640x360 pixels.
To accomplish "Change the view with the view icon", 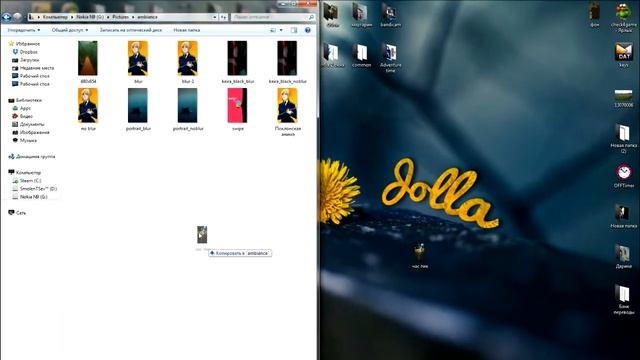I will pos(273,30).
